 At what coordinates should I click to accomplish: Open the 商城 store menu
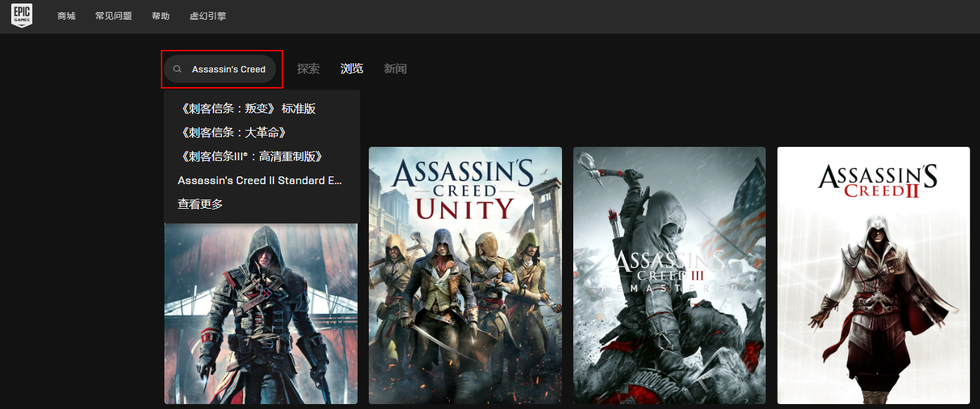(x=67, y=16)
